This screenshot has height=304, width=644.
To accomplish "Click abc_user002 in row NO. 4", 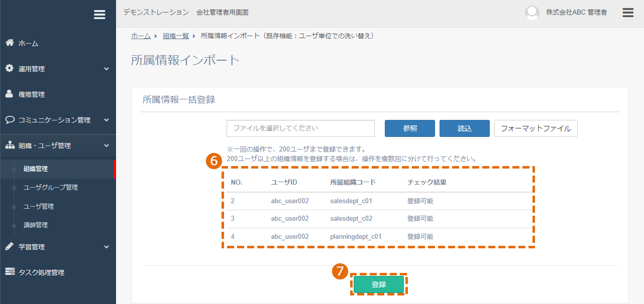I will [290, 237].
